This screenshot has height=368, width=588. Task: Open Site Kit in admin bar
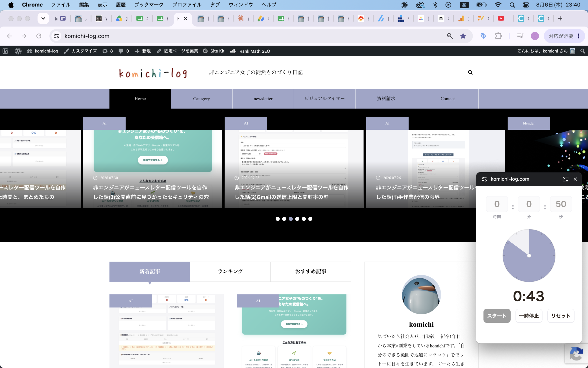pos(214,51)
